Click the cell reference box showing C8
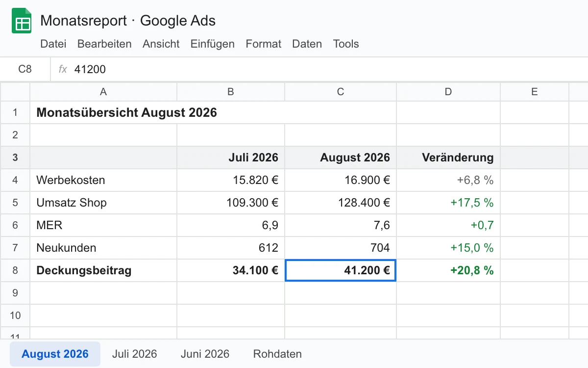 tap(25, 69)
